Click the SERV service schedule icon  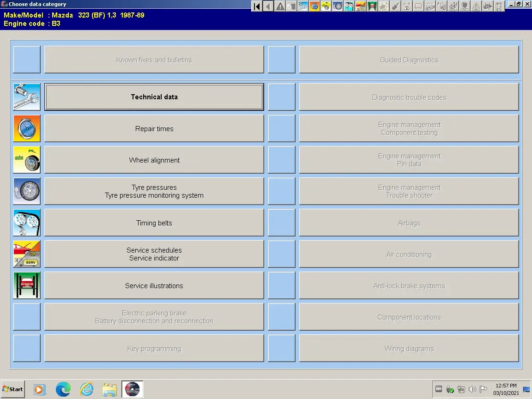click(27, 254)
